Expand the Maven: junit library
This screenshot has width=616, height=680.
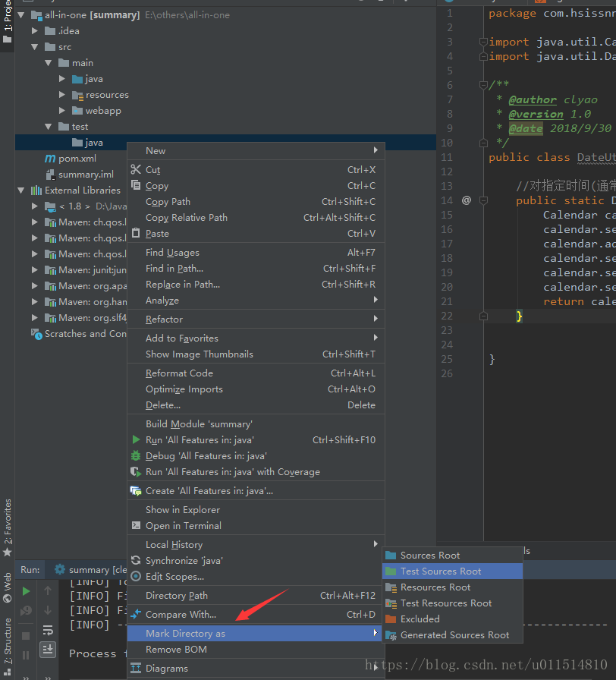35,269
